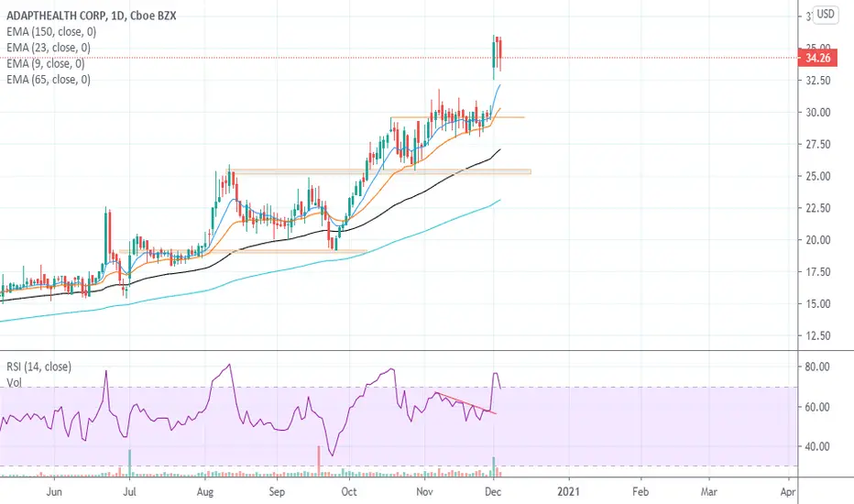The image size is (854, 504).
Task: Click the 60.00 RSI axis label
Action: (818, 407)
